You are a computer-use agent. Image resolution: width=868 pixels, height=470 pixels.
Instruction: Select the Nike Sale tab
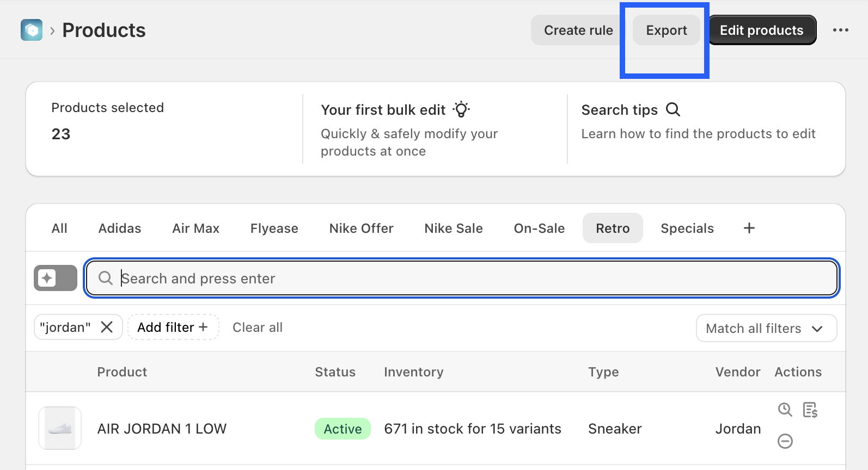click(x=453, y=228)
